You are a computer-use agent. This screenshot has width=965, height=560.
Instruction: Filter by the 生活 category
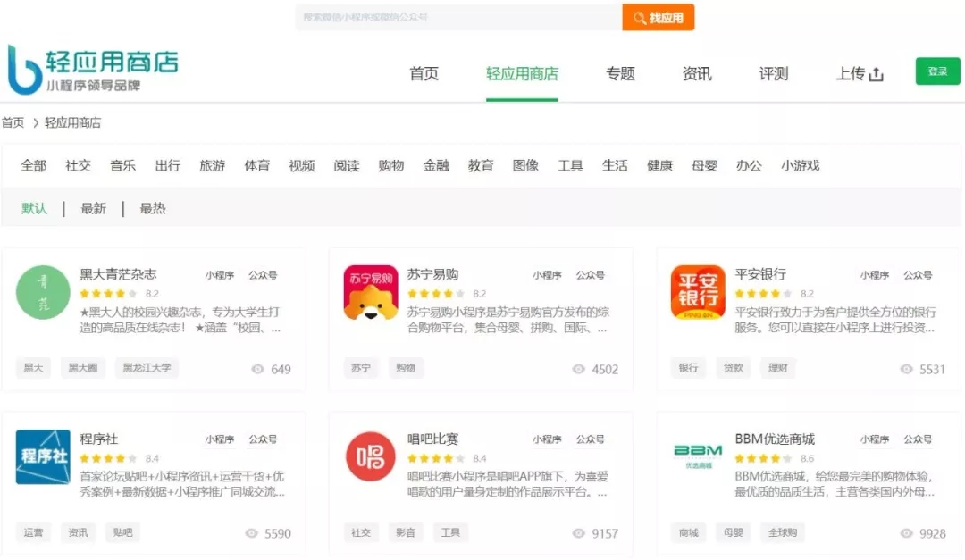point(615,165)
